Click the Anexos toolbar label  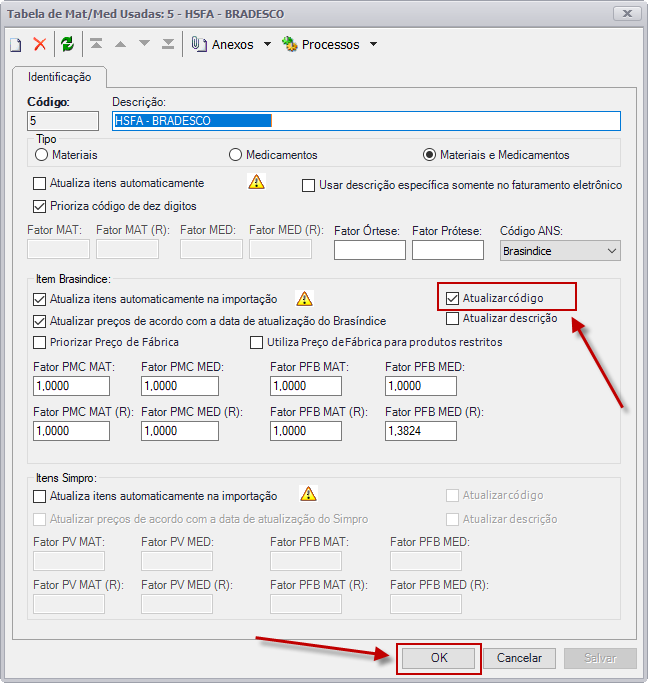(x=233, y=44)
